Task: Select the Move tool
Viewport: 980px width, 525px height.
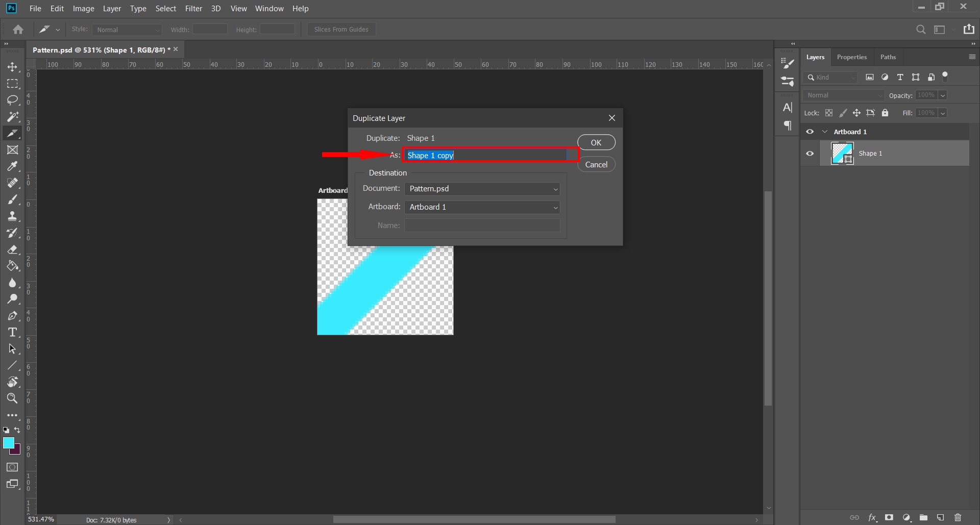Action: coord(12,67)
